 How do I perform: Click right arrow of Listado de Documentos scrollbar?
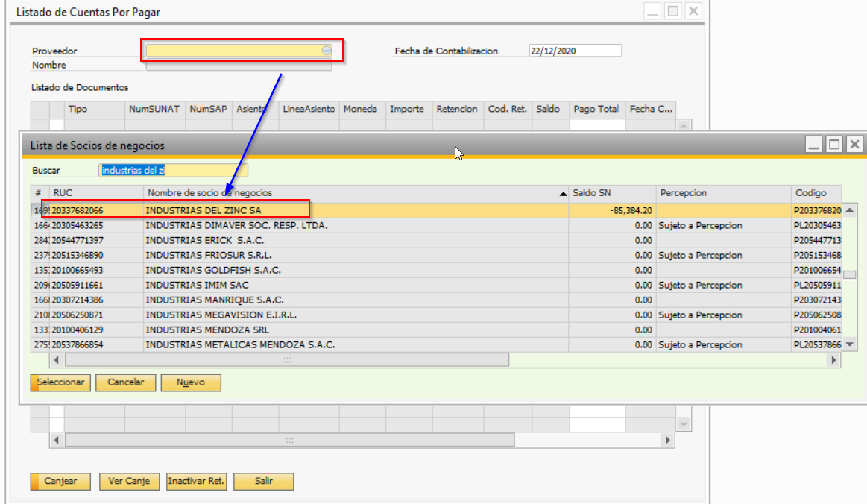667,441
